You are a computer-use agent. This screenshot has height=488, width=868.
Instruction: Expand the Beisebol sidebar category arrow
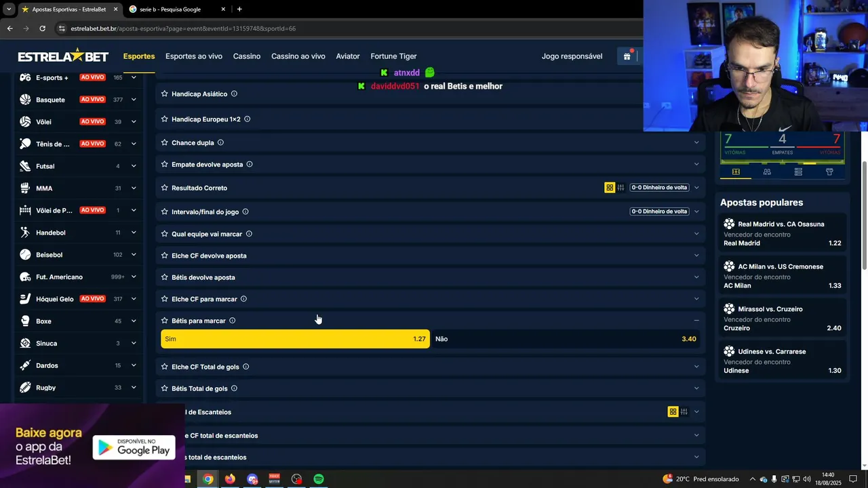tap(134, 255)
